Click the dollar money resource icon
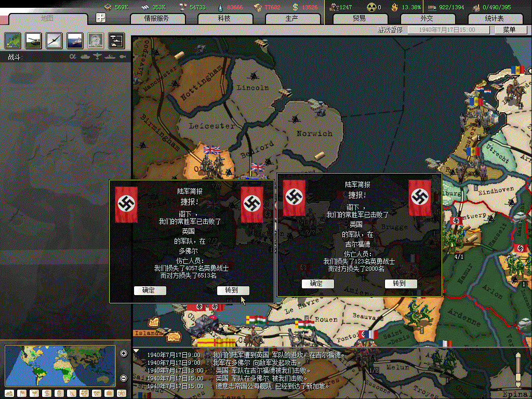The image size is (532, 399). [x=295, y=7]
